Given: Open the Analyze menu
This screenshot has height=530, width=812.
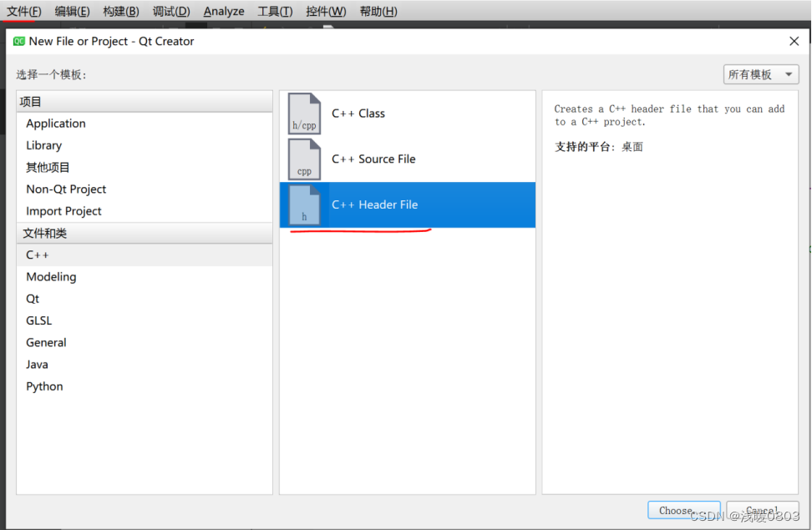Looking at the screenshot, I should click(x=223, y=11).
